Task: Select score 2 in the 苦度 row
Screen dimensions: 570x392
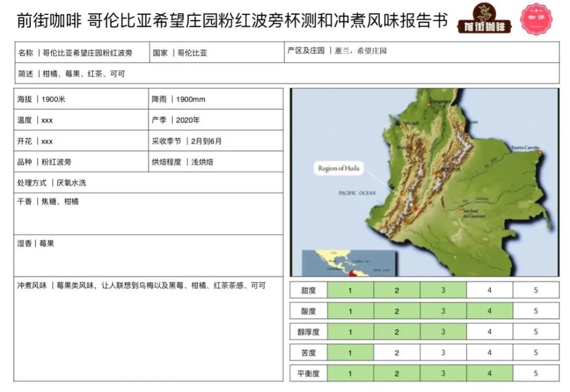Action: click(397, 352)
